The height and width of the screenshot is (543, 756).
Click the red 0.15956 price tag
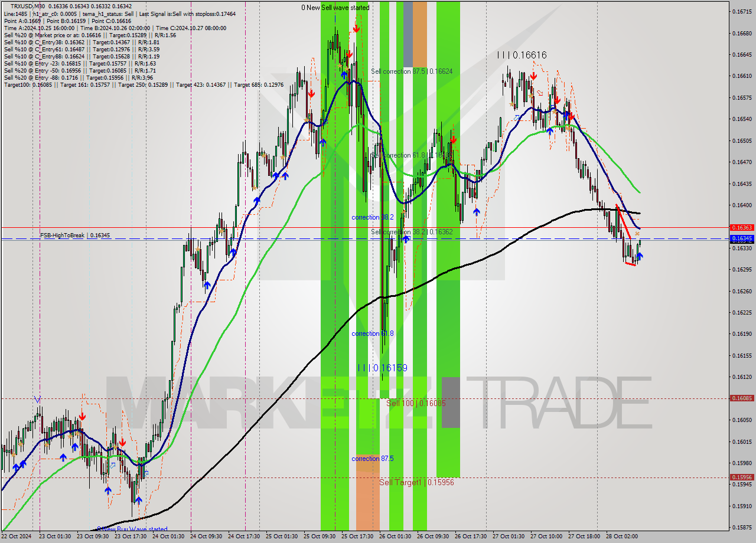pos(741,477)
